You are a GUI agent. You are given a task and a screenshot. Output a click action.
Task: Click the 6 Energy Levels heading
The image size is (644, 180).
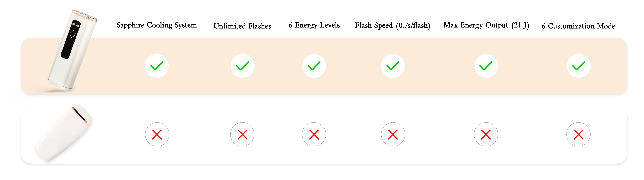pos(314,25)
